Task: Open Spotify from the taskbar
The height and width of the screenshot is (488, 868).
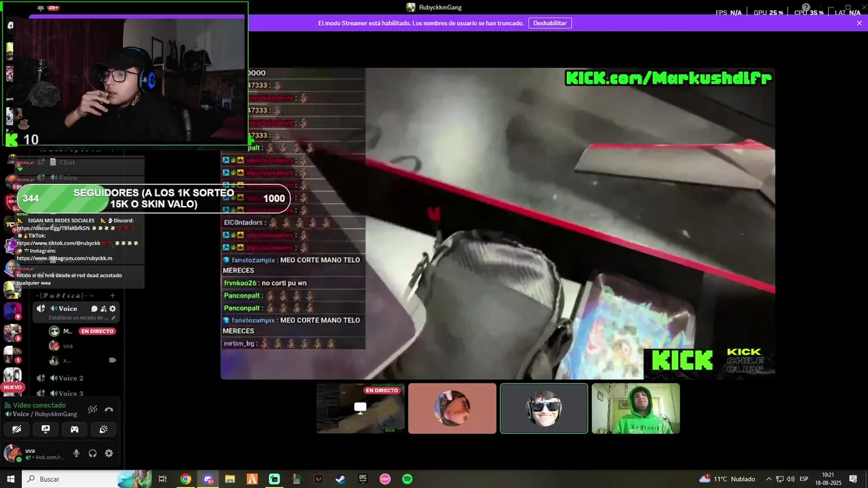Action: [x=408, y=479]
